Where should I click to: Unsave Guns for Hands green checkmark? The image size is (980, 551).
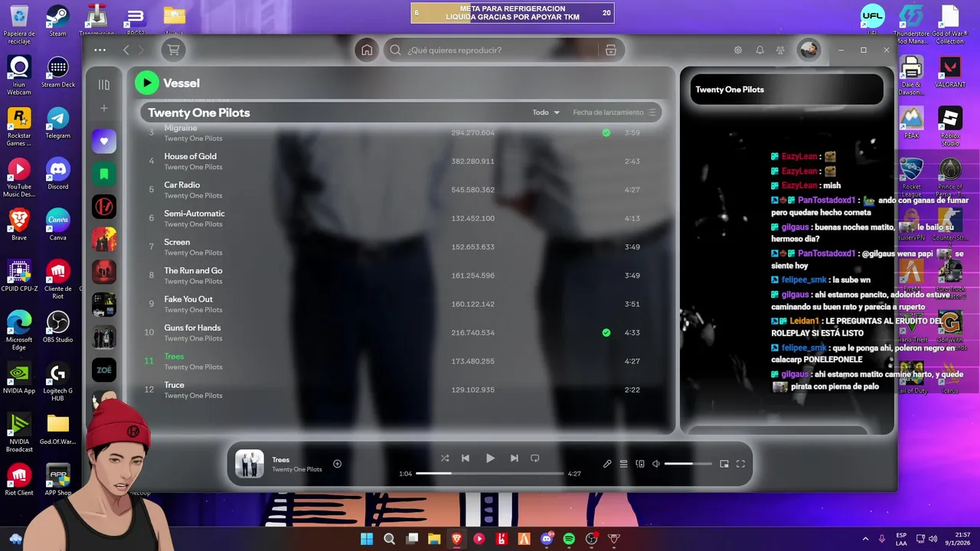click(x=606, y=333)
